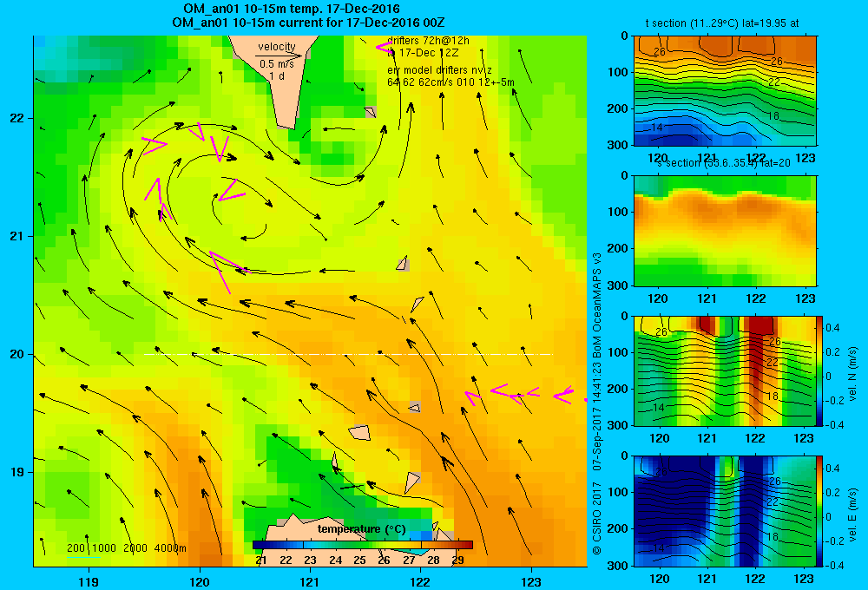Click the latitude 22 axis label on main map

[x=17, y=118]
